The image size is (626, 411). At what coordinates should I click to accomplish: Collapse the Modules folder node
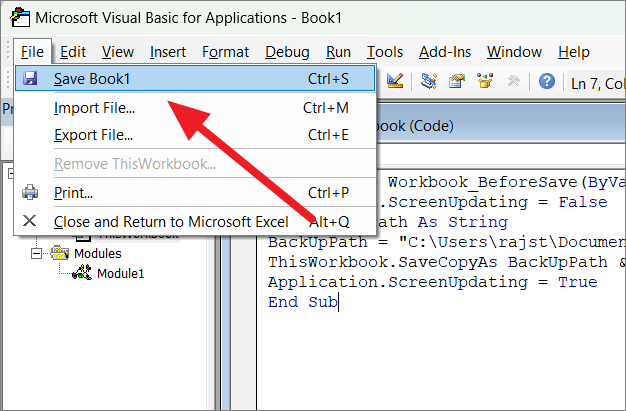point(36,253)
